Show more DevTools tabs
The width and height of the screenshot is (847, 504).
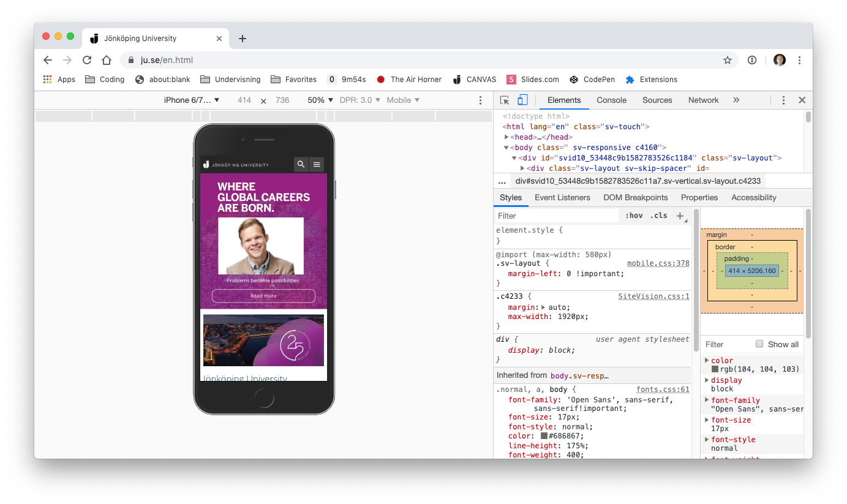[x=736, y=100]
